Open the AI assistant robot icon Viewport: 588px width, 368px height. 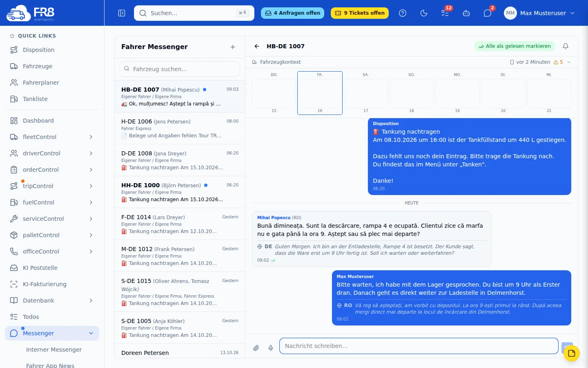pyautogui.click(x=466, y=13)
